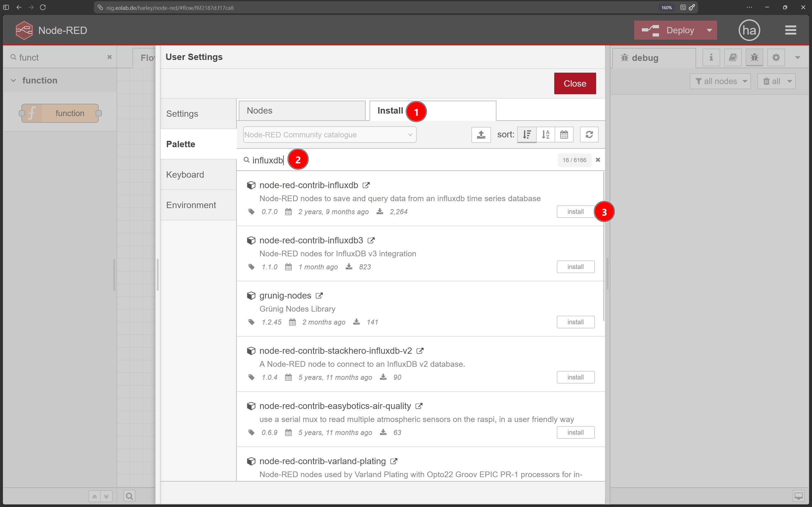Switch to the Nodes tab
The image size is (812, 507).
click(x=302, y=111)
